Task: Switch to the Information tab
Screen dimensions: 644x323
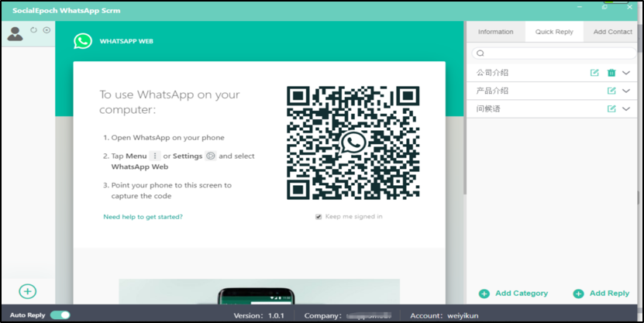Action: [x=496, y=32]
